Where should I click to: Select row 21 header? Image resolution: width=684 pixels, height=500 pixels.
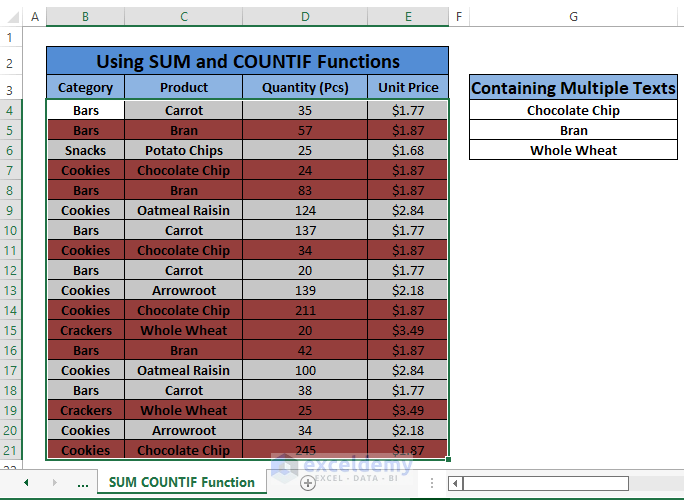tap(10, 450)
